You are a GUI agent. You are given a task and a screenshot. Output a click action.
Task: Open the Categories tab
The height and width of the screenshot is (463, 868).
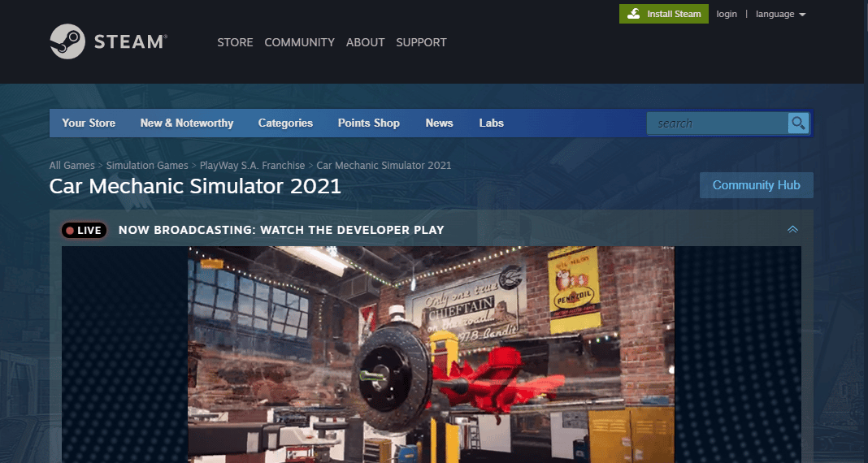coord(285,123)
